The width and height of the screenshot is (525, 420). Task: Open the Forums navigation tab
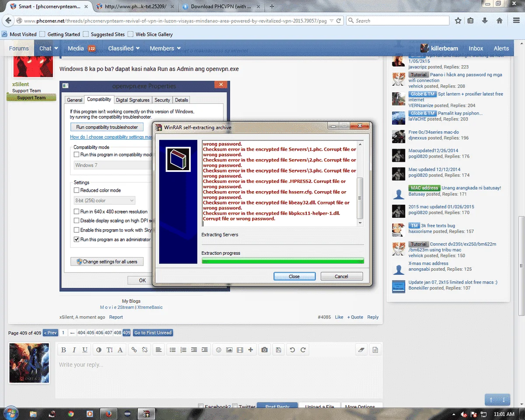click(x=19, y=49)
